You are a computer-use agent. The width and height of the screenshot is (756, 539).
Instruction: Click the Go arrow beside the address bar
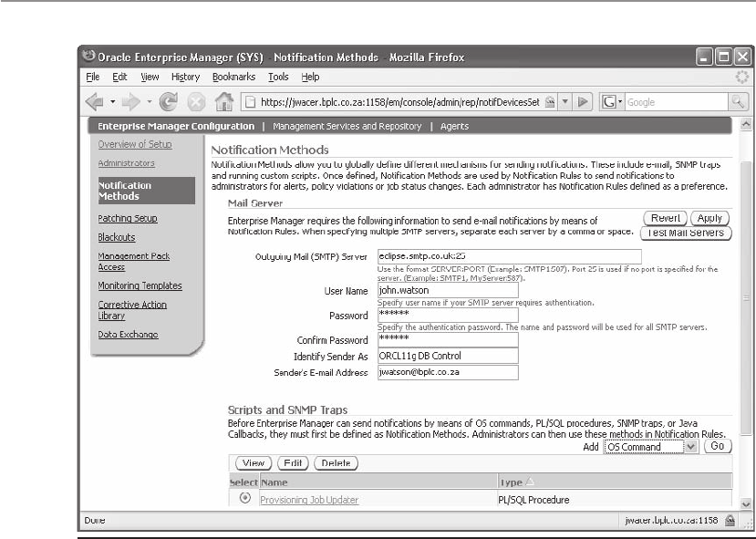pos(583,102)
